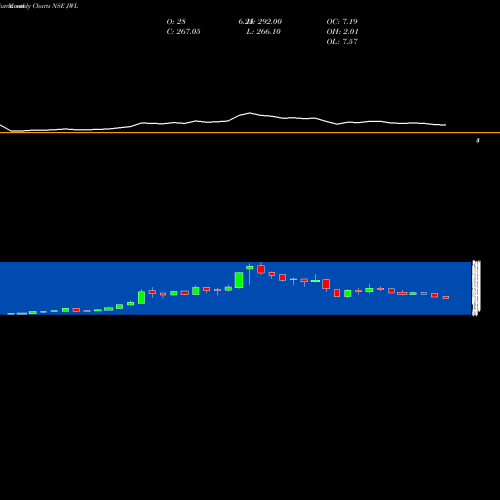Click the 'C: 267.05' close value

click(x=183, y=31)
